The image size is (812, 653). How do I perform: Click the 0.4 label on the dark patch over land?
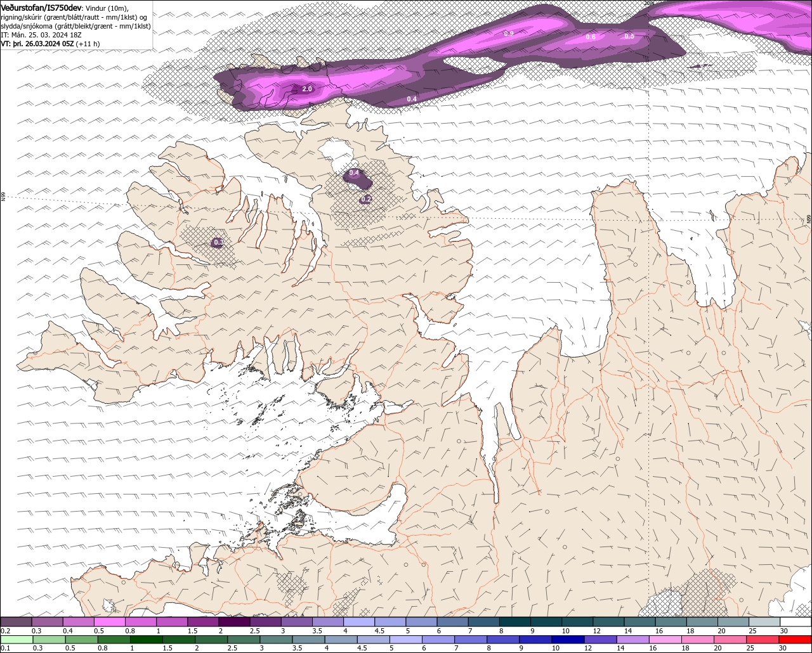coord(354,173)
